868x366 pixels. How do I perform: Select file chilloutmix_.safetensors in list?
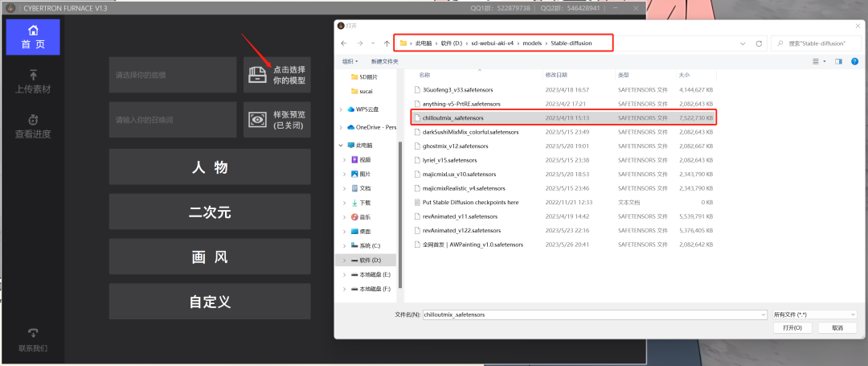(x=564, y=117)
